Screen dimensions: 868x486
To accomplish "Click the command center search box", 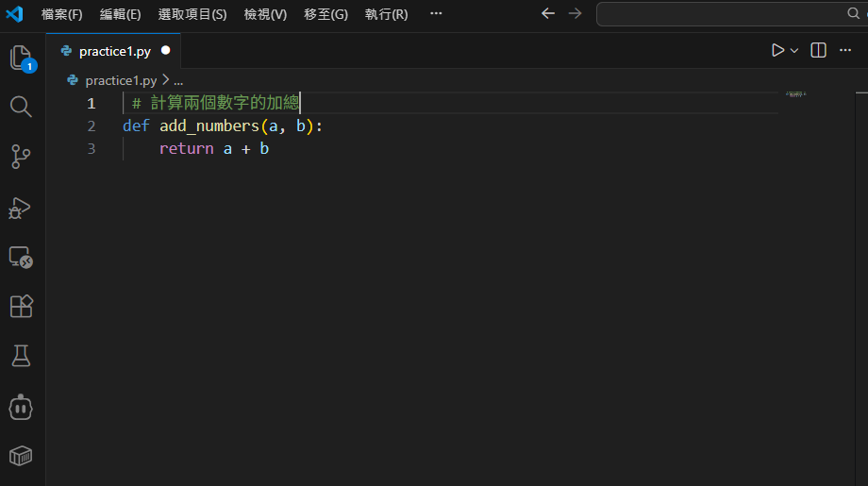I will 732,14.
